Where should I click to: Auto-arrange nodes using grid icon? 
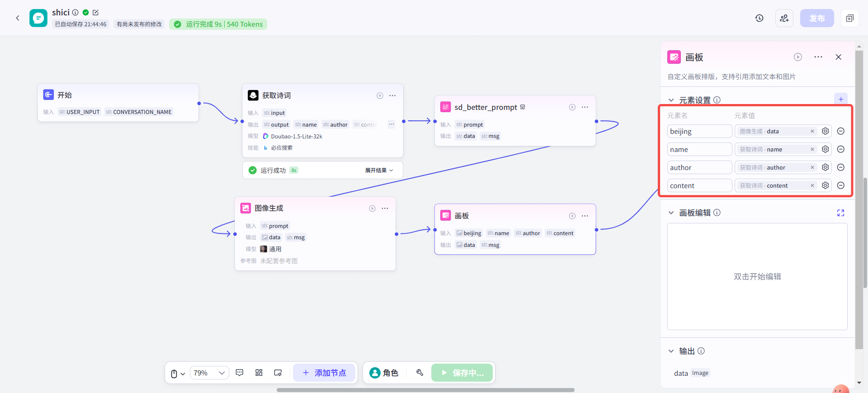pyautogui.click(x=259, y=373)
